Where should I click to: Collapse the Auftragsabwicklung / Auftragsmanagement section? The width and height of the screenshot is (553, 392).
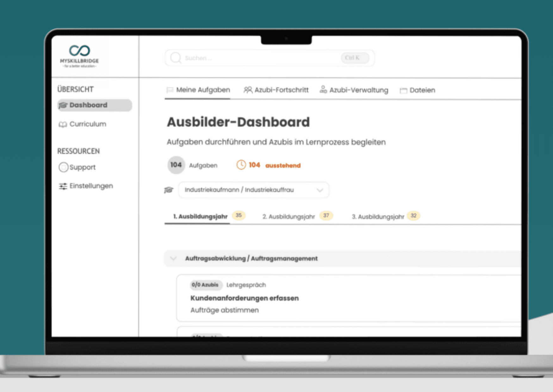point(173,259)
